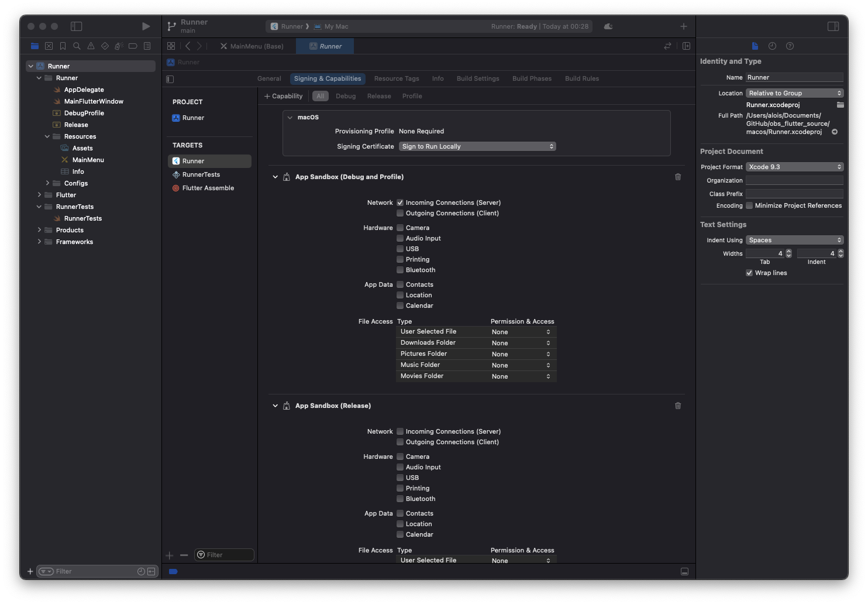The image size is (868, 604).
Task: Open the Issue navigator warning icon
Action: (x=91, y=46)
